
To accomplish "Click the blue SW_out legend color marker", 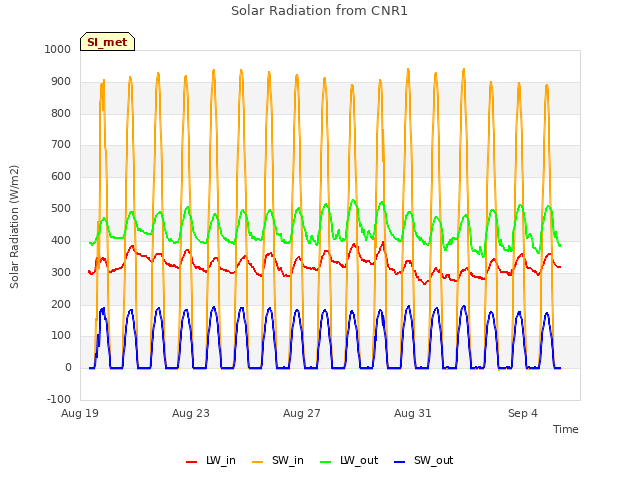I will coord(400,462).
